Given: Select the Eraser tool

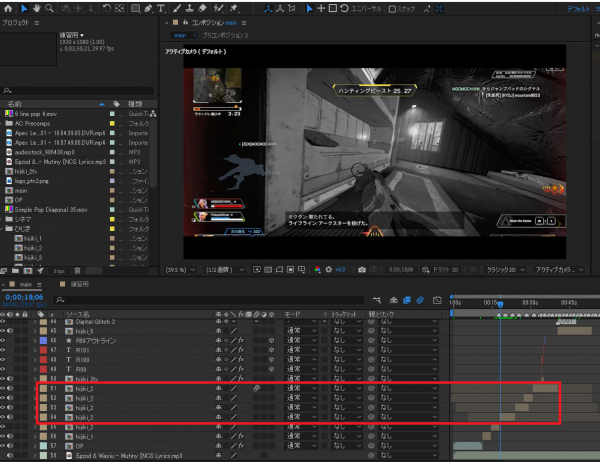Looking at the screenshot, I should [202, 8].
